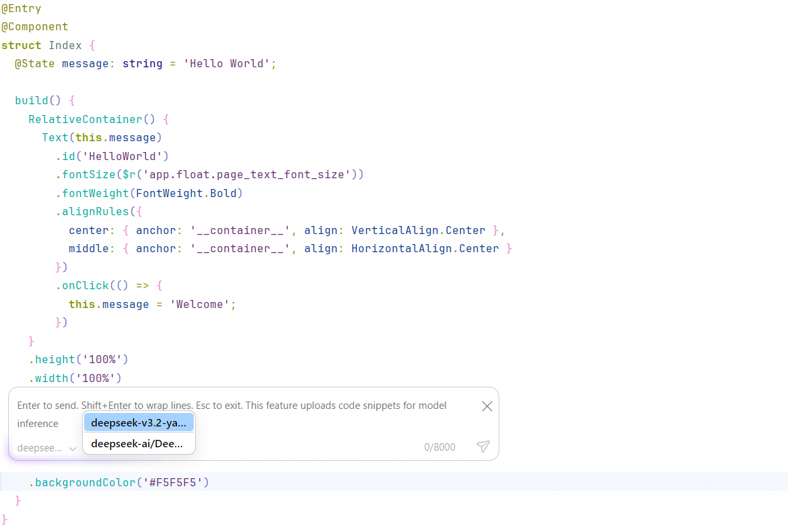The width and height of the screenshot is (788, 532).
Task: Choose the deepseek-ai/Dee... model option
Action: tap(139, 443)
